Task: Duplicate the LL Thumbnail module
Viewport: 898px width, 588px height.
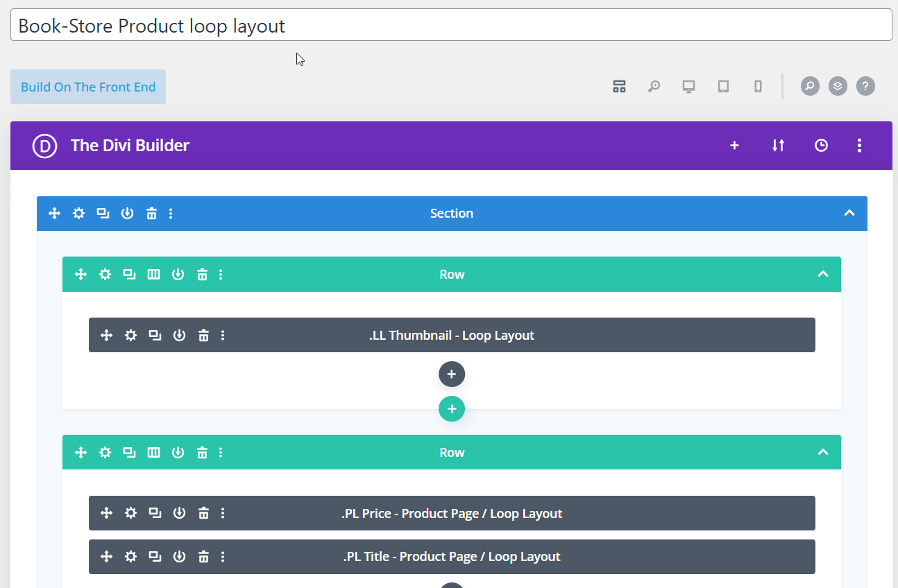Action: (x=155, y=336)
